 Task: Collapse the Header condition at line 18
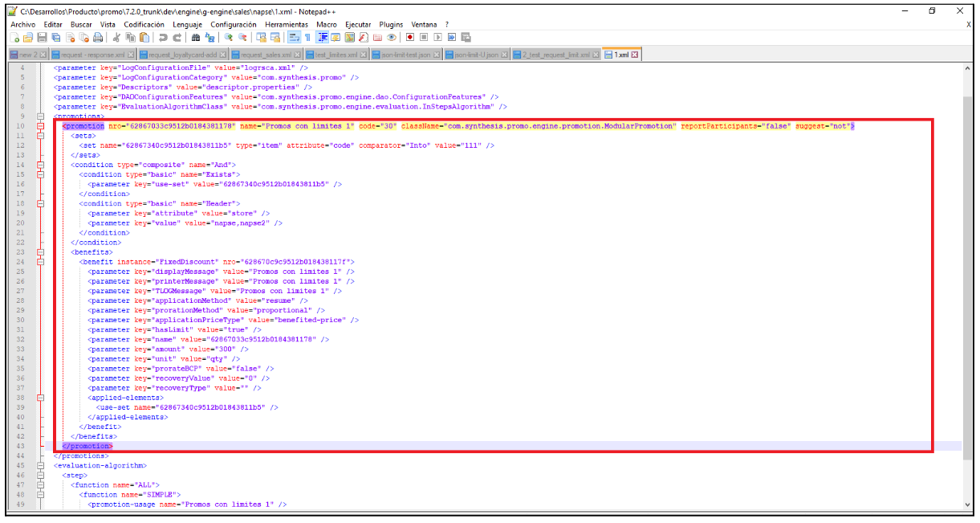[41, 203]
